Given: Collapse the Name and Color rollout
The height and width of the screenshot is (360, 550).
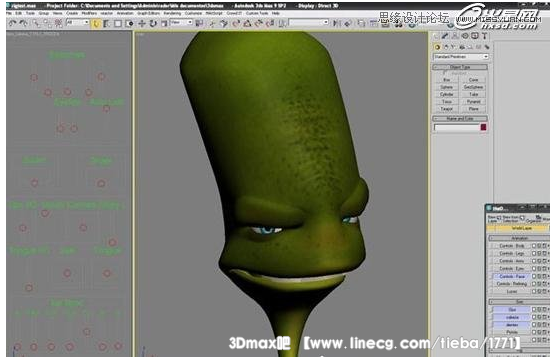Looking at the screenshot, I should pyautogui.click(x=460, y=119).
